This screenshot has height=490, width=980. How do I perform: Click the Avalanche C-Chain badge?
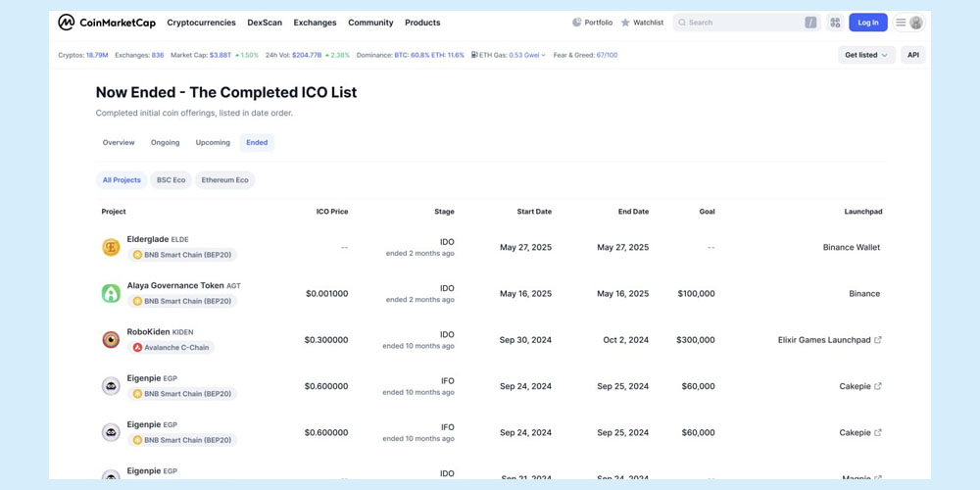pyautogui.click(x=171, y=348)
